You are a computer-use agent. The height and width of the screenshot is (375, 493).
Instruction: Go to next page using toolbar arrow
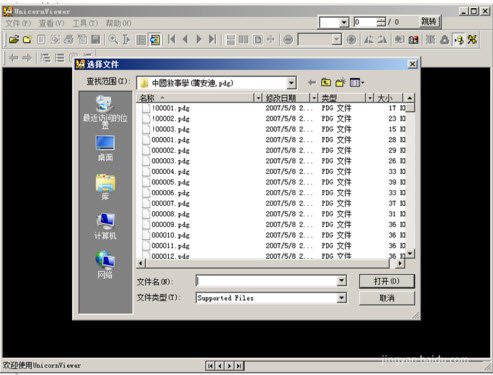tap(199, 39)
